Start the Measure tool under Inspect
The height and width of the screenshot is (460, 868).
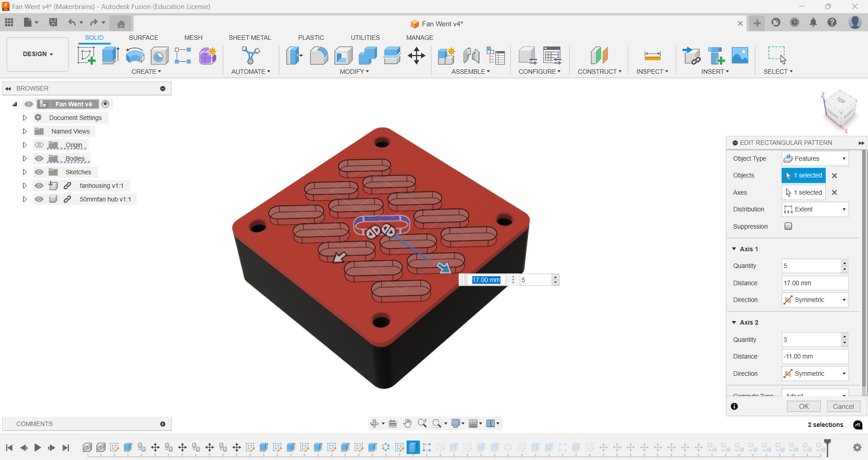(x=652, y=55)
